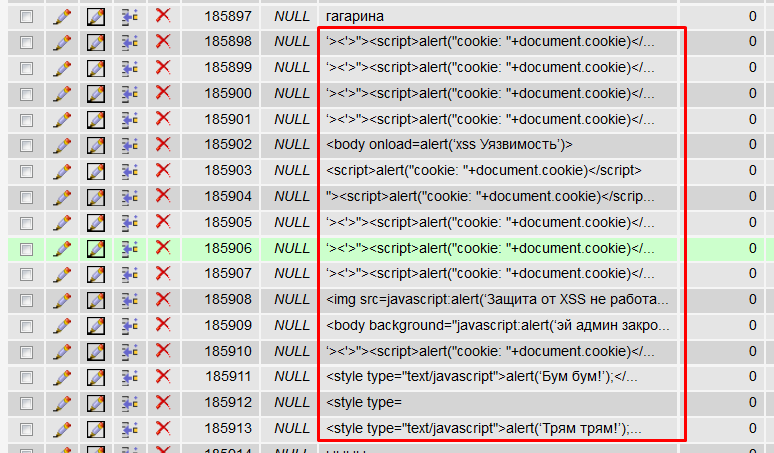Open inline edit icon for row 185912

pos(96,404)
